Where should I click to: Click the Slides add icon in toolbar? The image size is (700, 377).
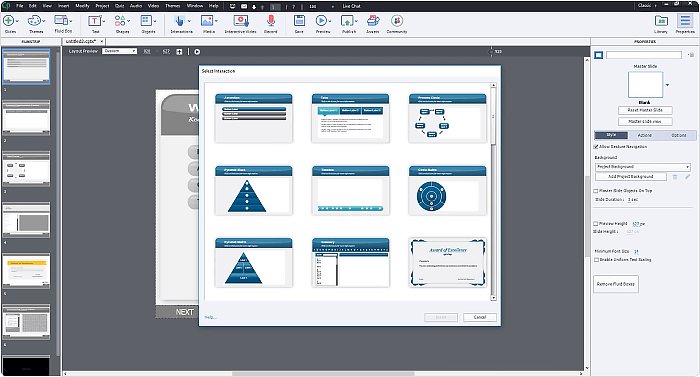point(8,21)
